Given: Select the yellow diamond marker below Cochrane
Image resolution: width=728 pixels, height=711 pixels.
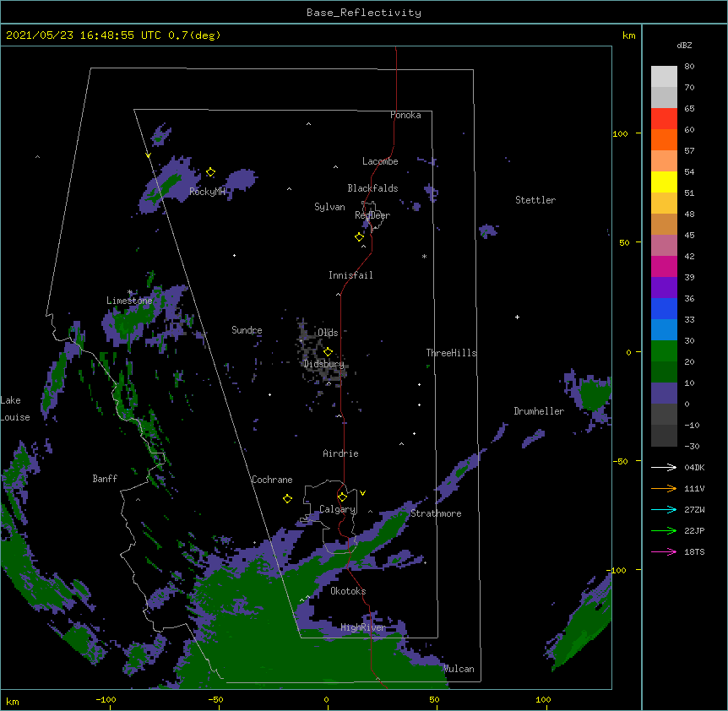Looking at the screenshot, I should (287, 498).
